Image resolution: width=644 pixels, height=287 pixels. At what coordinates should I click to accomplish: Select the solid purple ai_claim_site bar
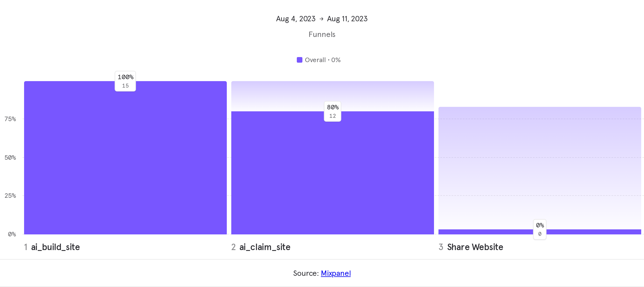point(333,176)
